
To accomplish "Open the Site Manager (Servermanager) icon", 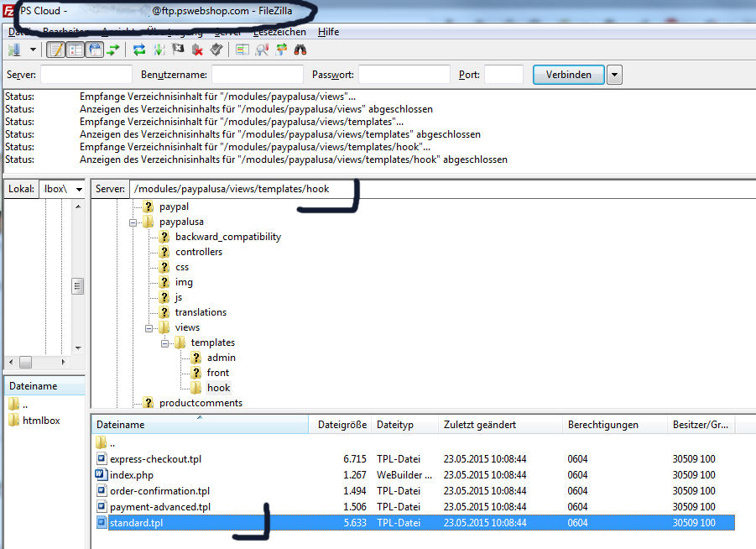I will (14, 50).
